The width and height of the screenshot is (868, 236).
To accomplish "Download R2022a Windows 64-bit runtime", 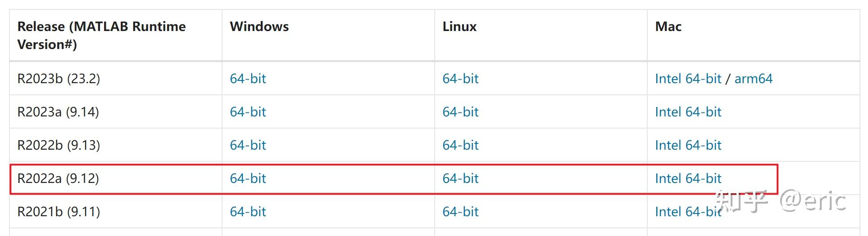I will pos(248,178).
